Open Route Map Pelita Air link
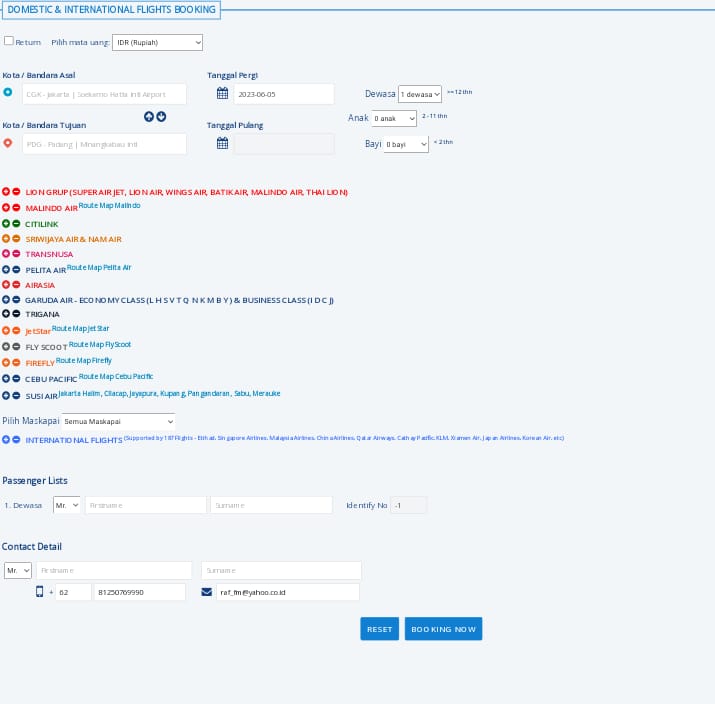 [x=99, y=268]
